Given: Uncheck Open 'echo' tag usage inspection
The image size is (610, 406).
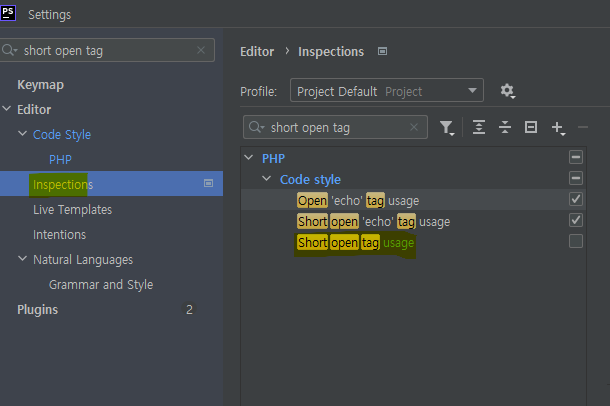Looking at the screenshot, I should [576, 199].
